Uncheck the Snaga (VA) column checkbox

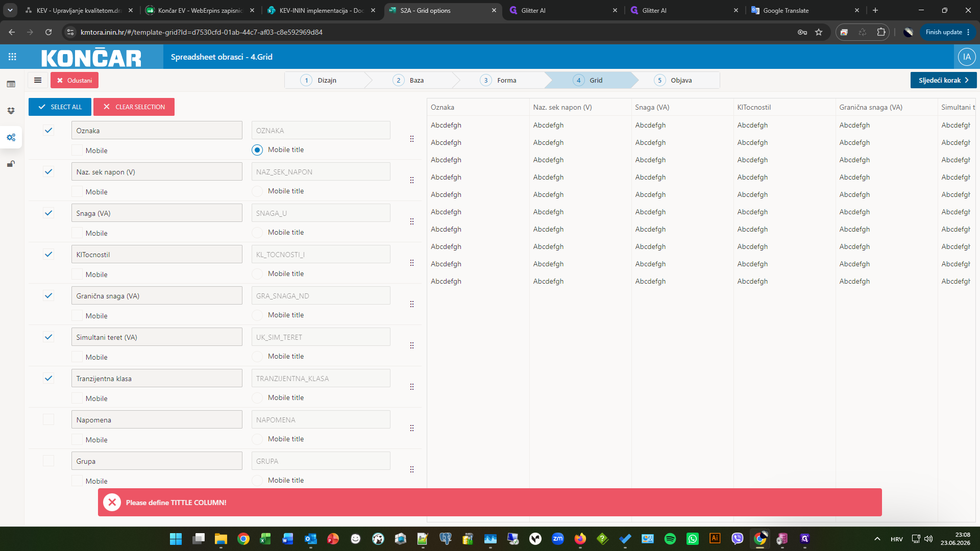click(48, 213)
